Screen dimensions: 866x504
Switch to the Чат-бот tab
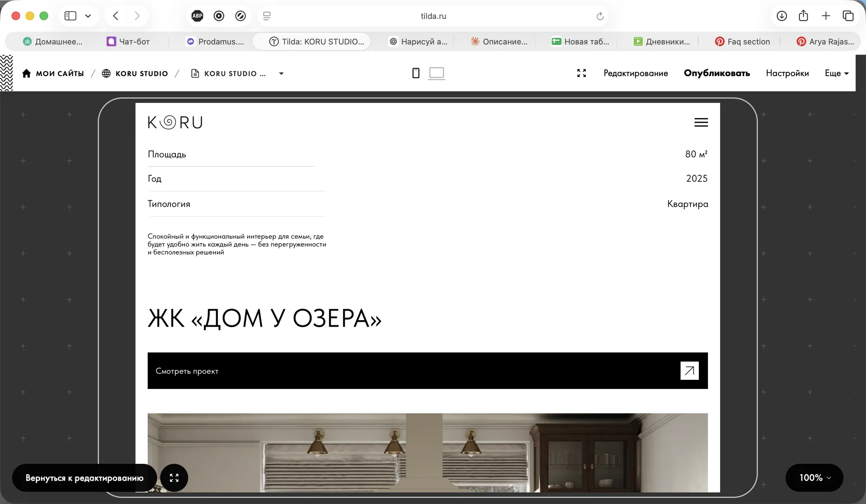pyautogui.click(x=128, y=42)
